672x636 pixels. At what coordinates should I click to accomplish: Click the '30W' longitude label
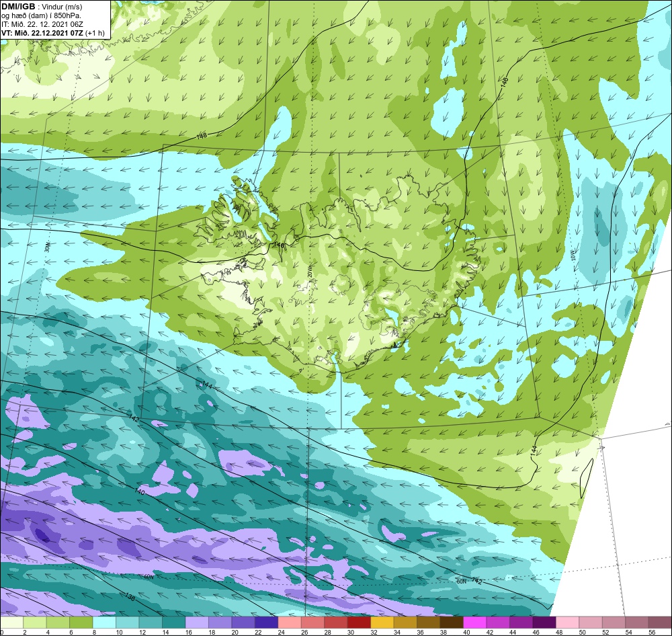48,247
